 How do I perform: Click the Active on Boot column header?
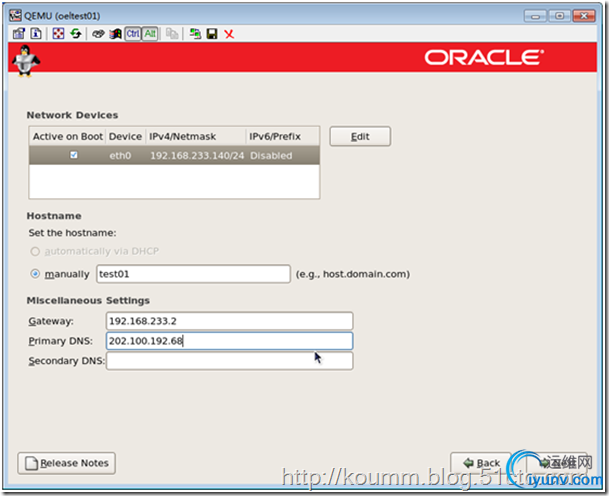(x=68, y=136)
